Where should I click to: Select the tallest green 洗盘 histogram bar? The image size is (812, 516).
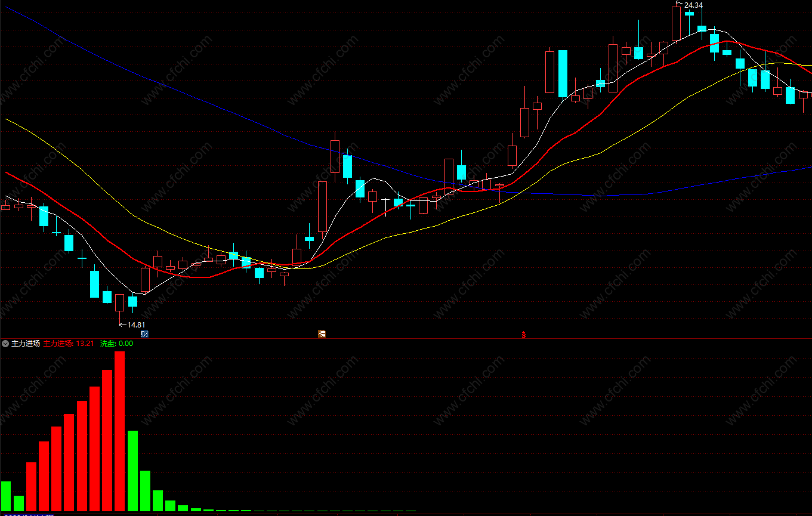tap(132, 471)
